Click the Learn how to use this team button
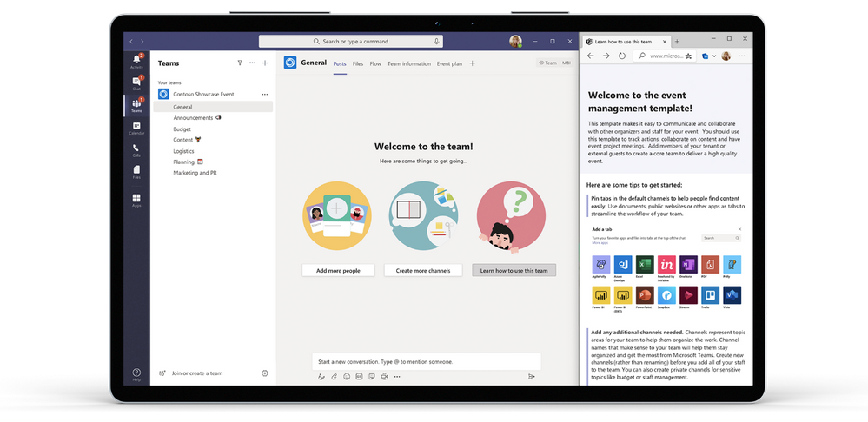This screenshot has height=422, width=868. [x=514, y=270]
